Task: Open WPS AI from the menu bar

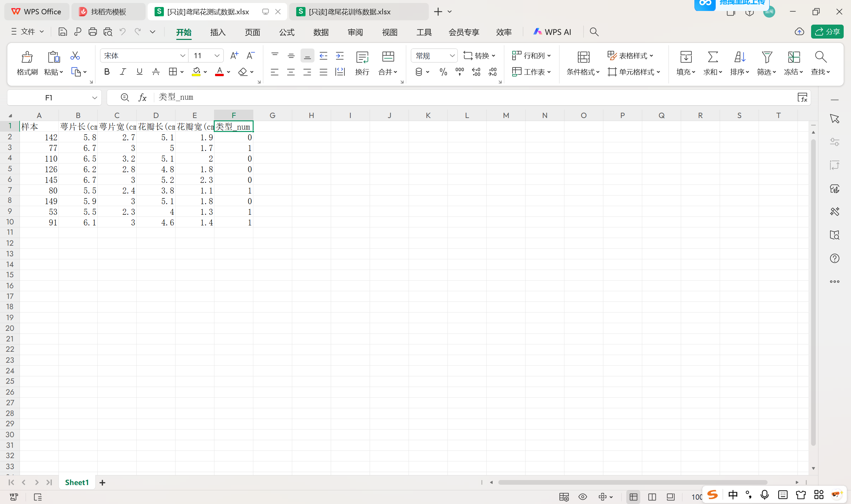Action: coord(552,32)
